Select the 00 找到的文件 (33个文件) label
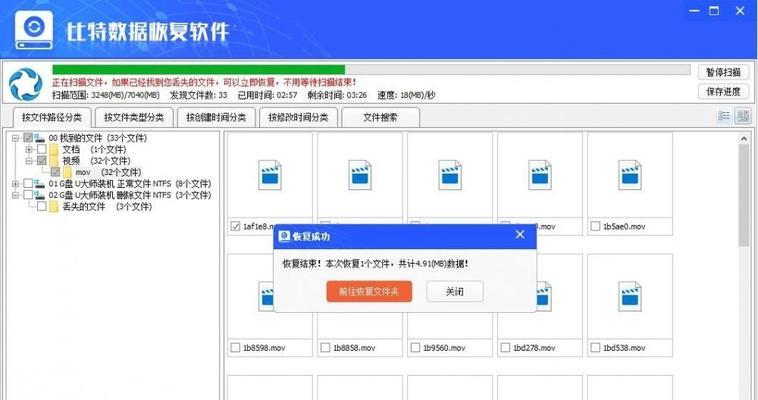Image resolution: width=758 pixels, height=400 pixels. point(98,138)
